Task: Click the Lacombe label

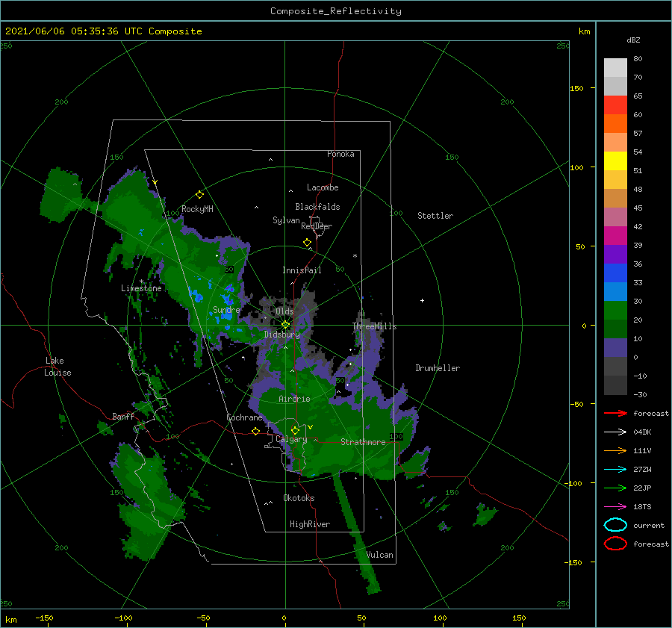Action: click(x=323, y=187)
